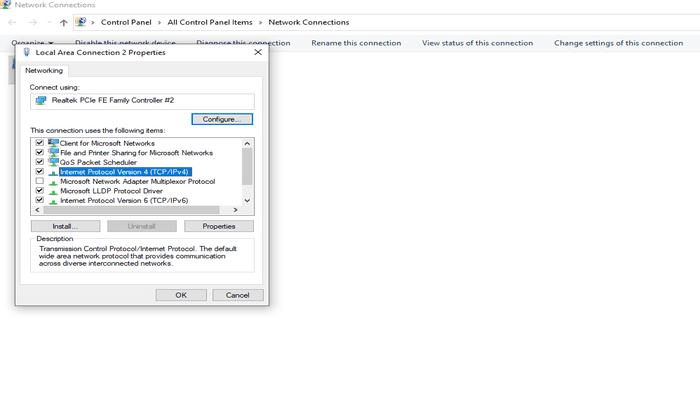
Task: Click the File and Printer Sharing icon
Action: pyautogui.click(x=53, y=152)
